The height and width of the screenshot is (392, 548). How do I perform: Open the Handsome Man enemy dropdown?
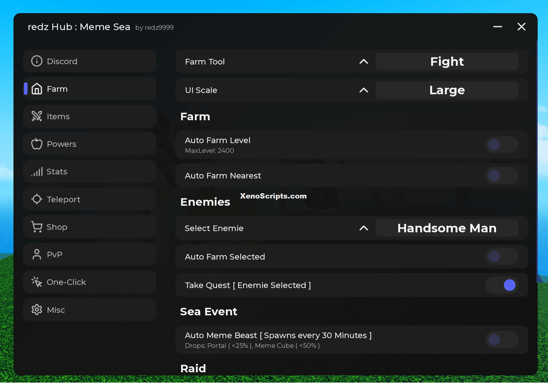coord(447,228)
